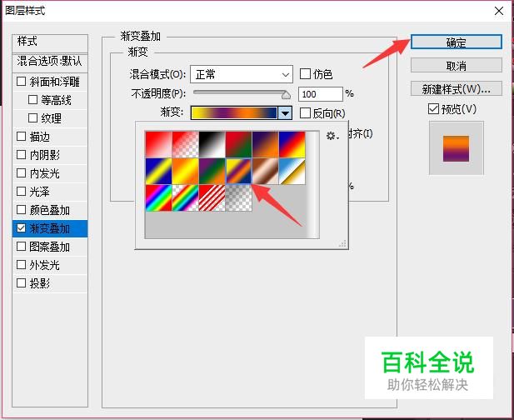Select the orange, yellow, orange gradient swatch
This screenshot has width=514, height=420.
pyautogui.click(x=186, y=171)
